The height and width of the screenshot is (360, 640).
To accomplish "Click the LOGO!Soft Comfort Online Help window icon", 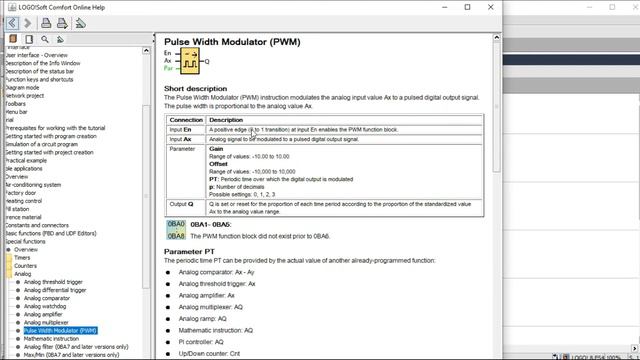I will point(12,7).
